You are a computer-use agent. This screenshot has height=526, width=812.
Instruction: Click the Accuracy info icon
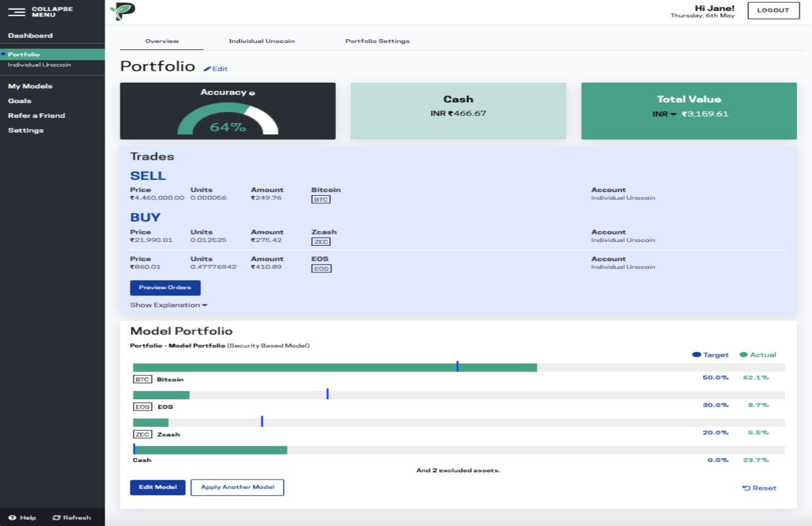(x=252, y=93)
